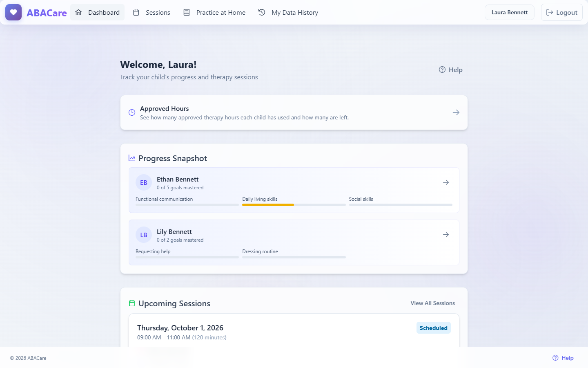The width and height of the screenshot is (588, 368).
Task: Click the Dashboard home icon
Action: 78,12
